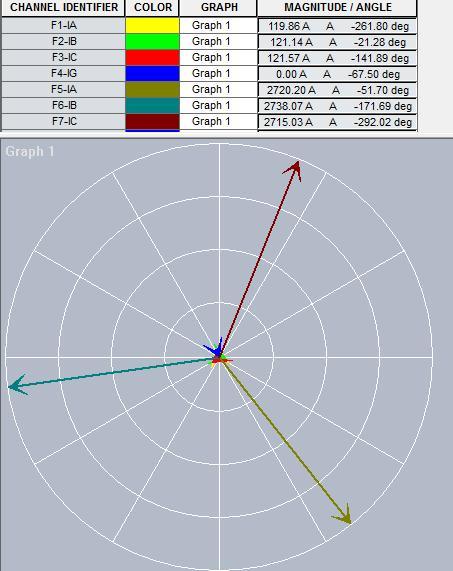Viewport: 453px width, 571px height.
Task: Click the GRAPH column header
Action: pos(218,8)
